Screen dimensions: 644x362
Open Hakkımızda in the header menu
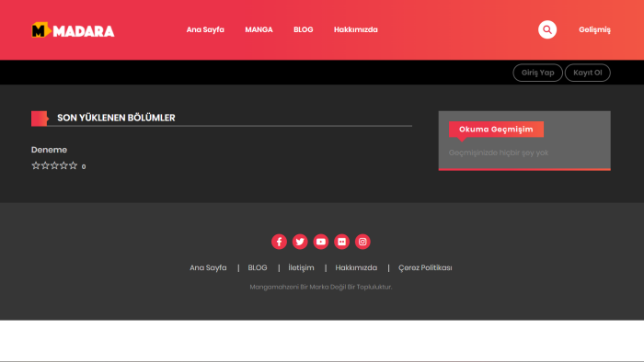click(x=356, y=29)
